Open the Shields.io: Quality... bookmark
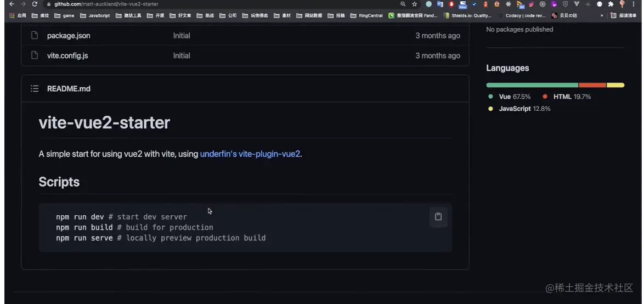Screen dimensions: 644x304 pos(467,15)
